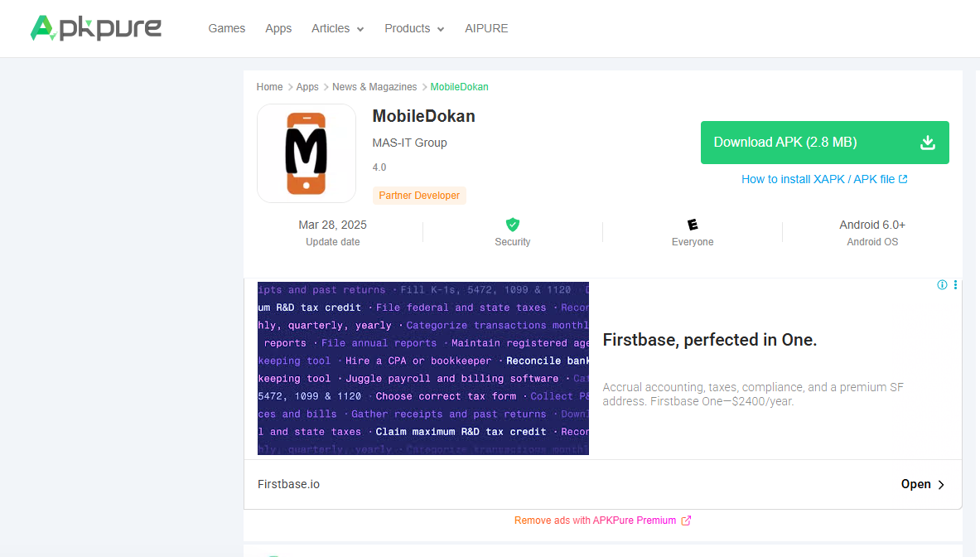Open the AIPURE page

pos(486,28)
